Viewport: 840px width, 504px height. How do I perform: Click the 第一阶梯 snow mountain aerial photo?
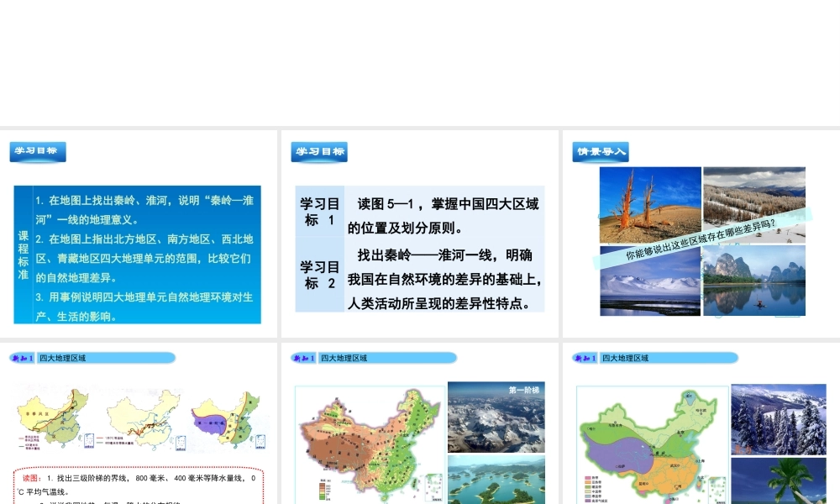[496, 417]
